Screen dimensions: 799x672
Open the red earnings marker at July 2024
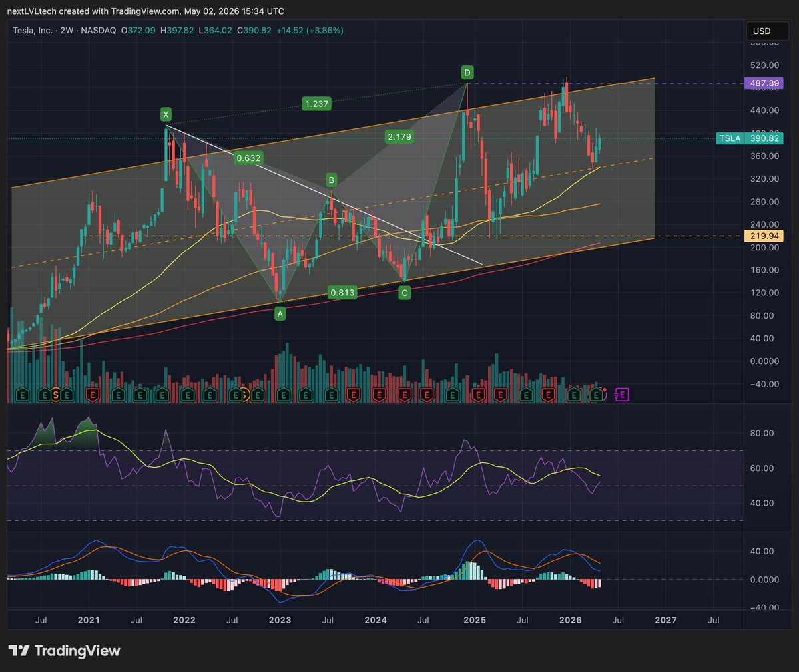pyautogui.click(x=427, y=395)
